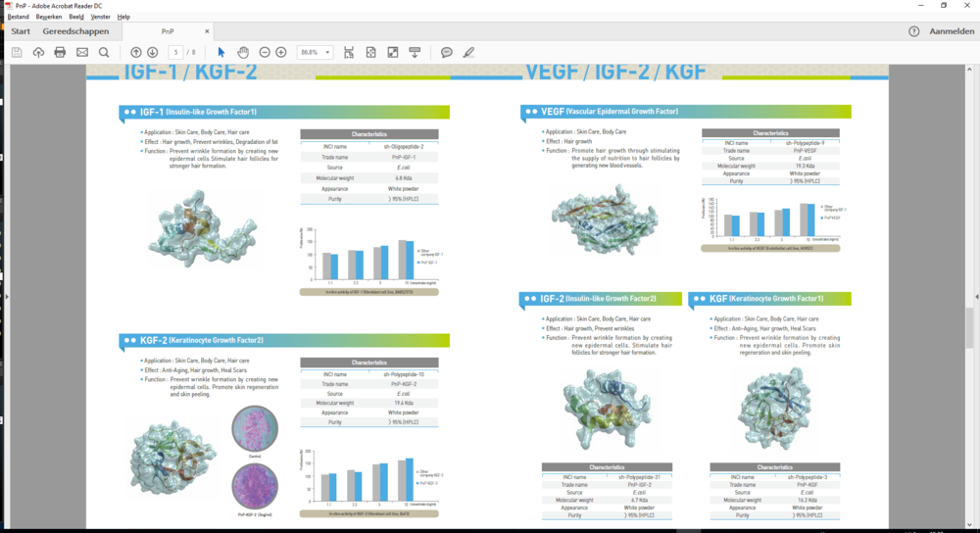
Task: Click the Aanmelden sign-in button
Action: pos(952,31)
